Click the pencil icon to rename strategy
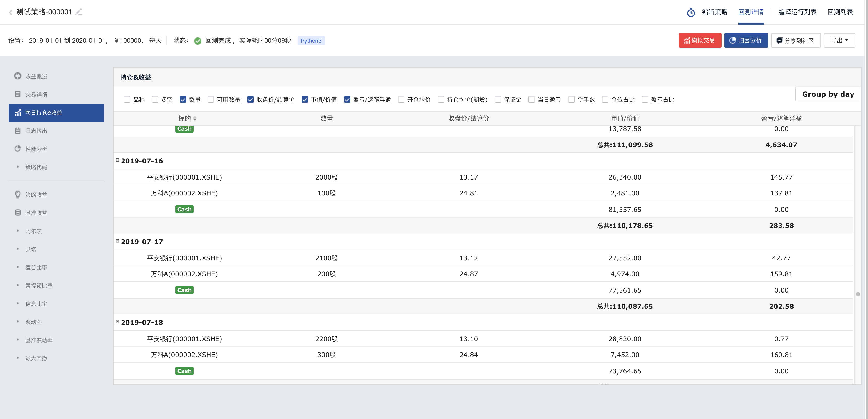 point(79,12)
